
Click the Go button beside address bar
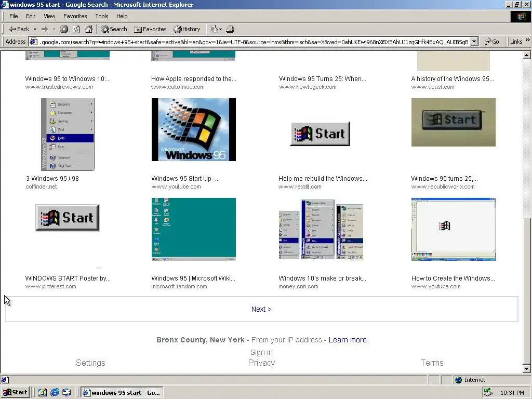pos(492,42)
